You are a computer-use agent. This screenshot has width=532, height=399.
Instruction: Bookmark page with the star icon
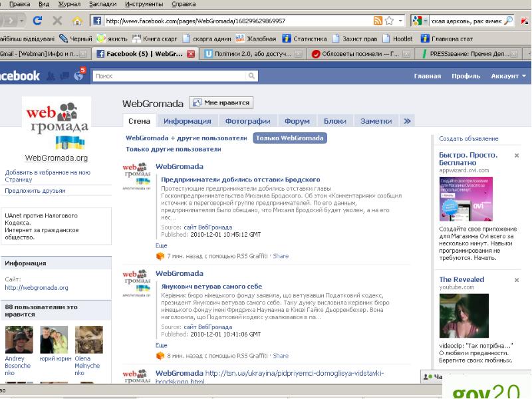pos(389,21)
